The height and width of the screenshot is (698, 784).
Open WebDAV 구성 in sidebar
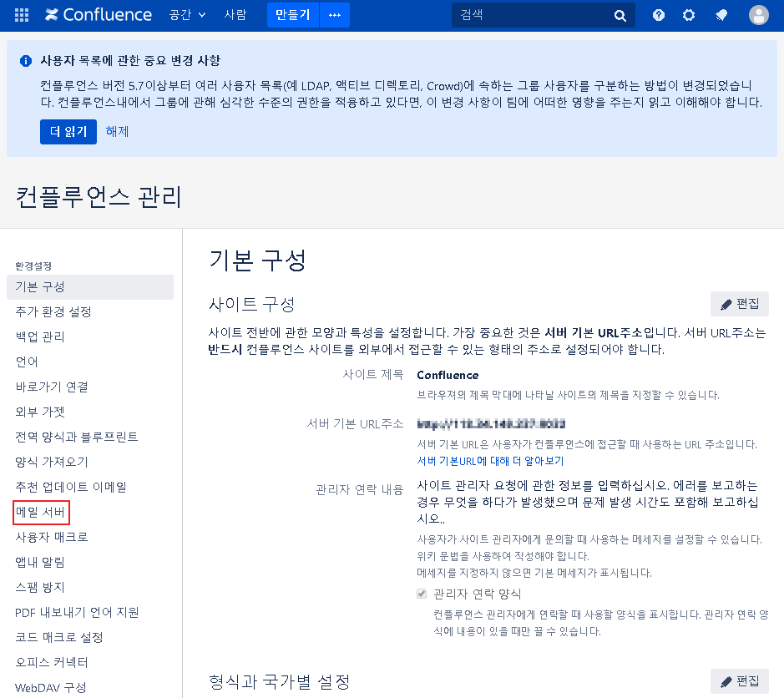tap(50, 688)
